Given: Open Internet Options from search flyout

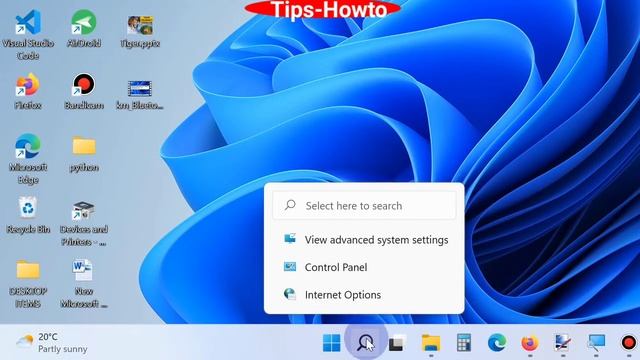Looking at the screenshot, I should coord(364,294).
